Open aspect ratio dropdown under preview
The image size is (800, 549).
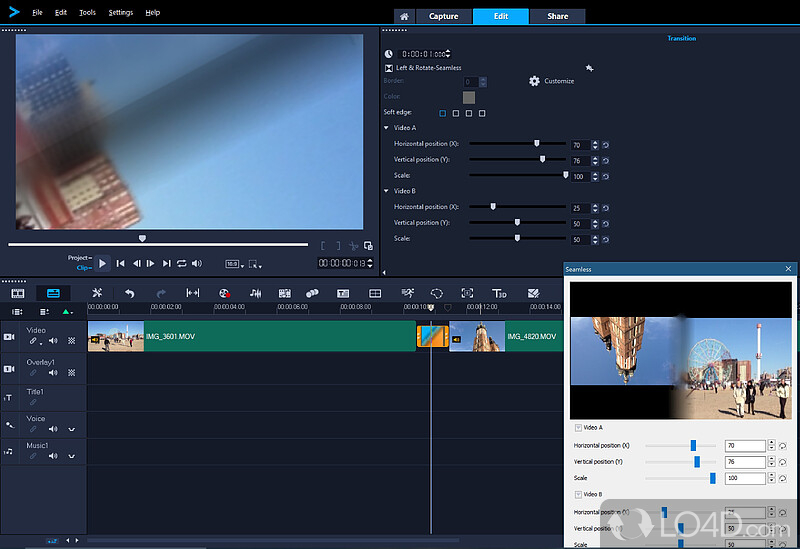235,264
